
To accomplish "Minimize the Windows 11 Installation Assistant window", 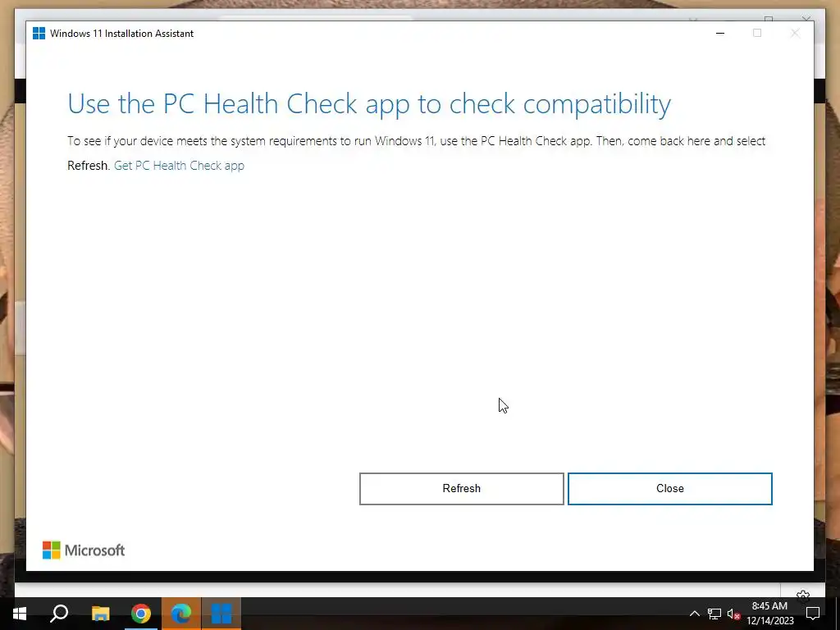I will 720,33.
